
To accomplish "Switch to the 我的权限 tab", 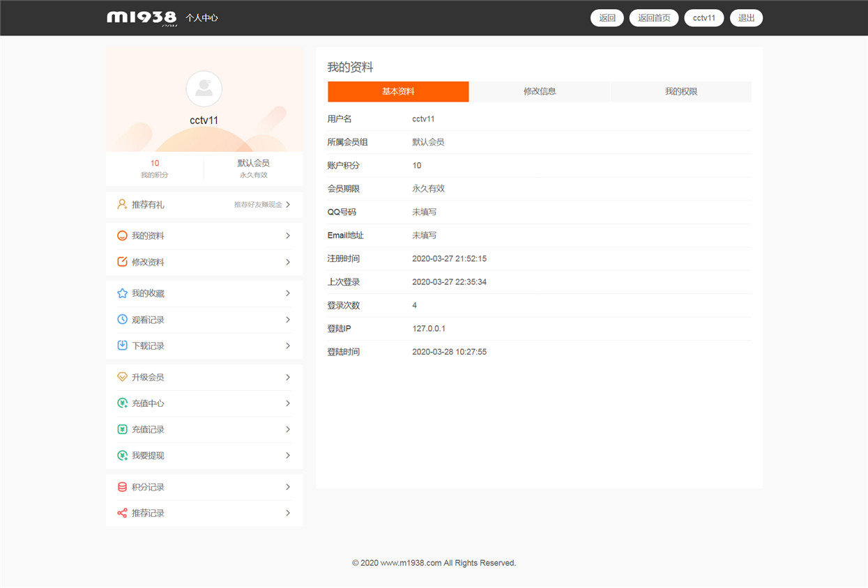I will pos(681,91).
